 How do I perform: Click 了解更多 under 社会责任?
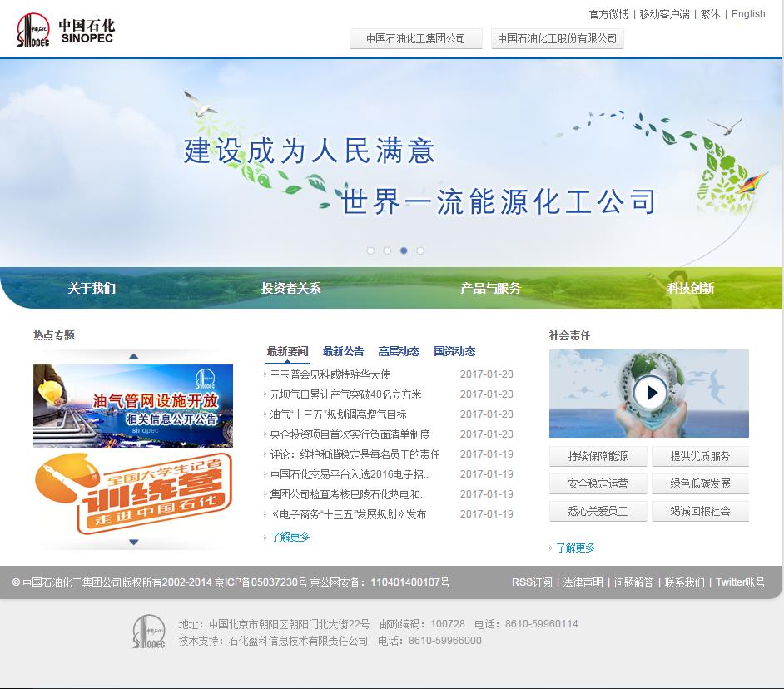click(575, 548)
